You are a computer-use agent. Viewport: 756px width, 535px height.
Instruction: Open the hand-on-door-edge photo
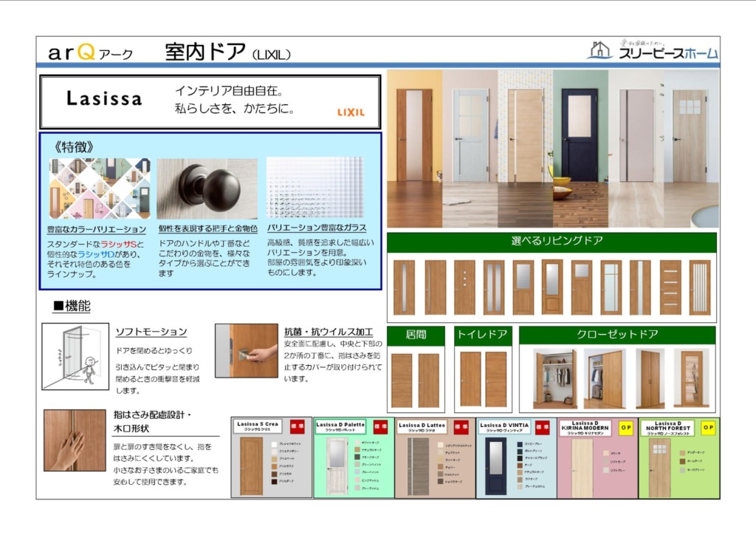[x=75, y=440]
